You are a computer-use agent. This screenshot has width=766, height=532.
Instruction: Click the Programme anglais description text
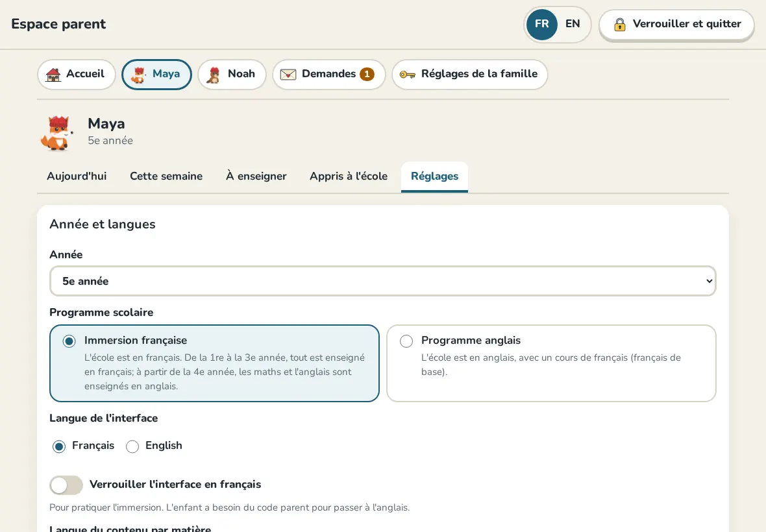pyautogui.click(x=551, y=365)
